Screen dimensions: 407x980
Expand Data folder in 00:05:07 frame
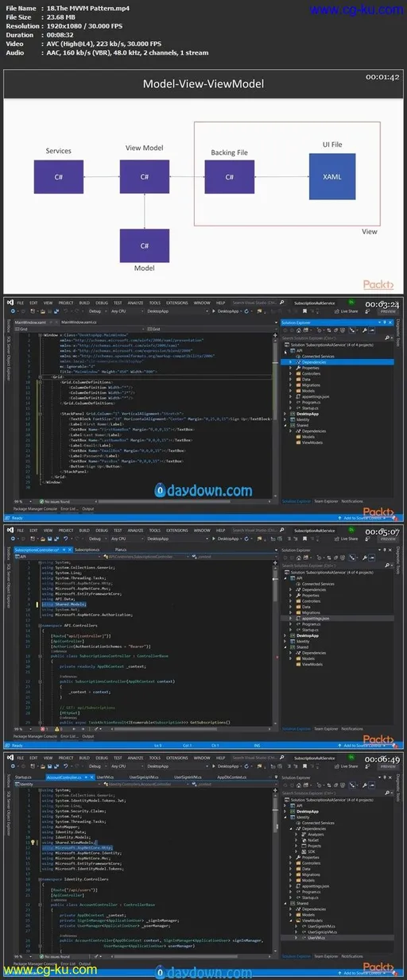point(292,606)
